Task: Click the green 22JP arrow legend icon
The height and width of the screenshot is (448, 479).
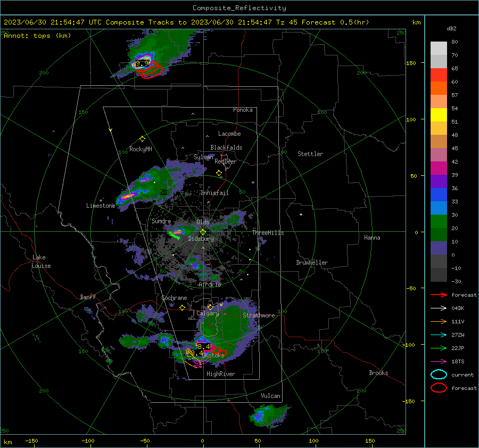Action: 439,348
